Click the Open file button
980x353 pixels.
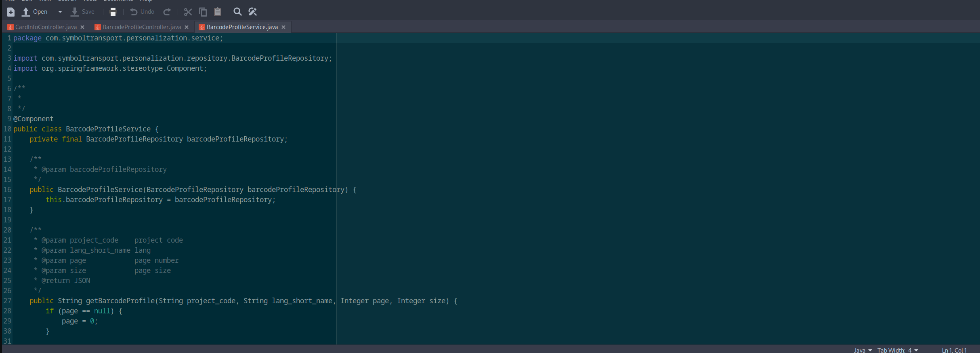tap(35, 12)
